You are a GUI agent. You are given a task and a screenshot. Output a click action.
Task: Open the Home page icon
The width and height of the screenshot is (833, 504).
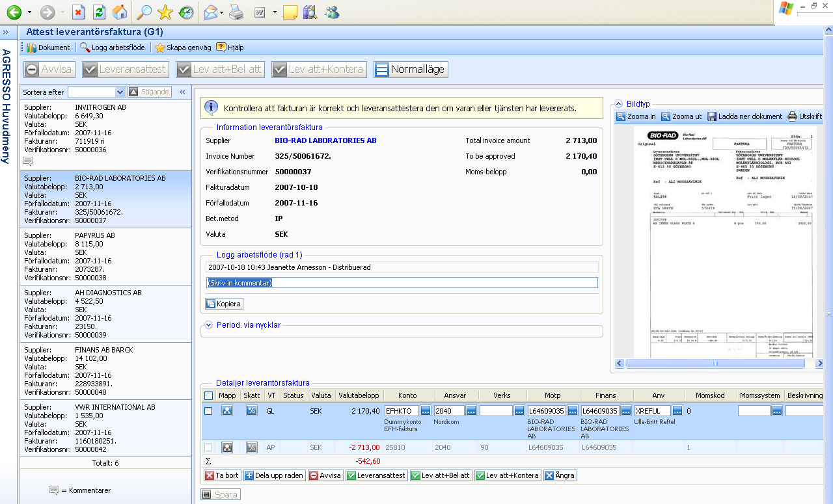click(x=120, y=12)
